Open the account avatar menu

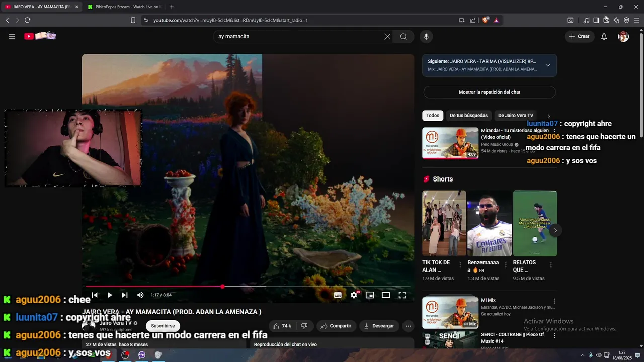point(623,36)
